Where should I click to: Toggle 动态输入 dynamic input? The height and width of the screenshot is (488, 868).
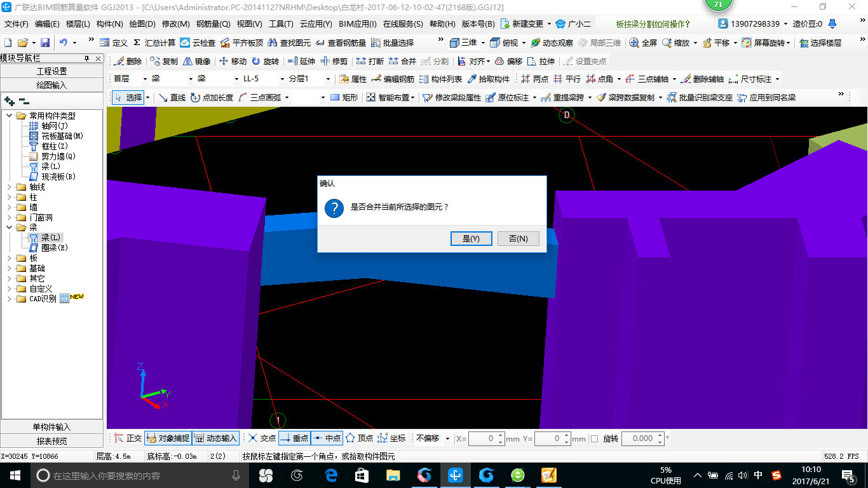pyautogui.click(x=215, y=438)
